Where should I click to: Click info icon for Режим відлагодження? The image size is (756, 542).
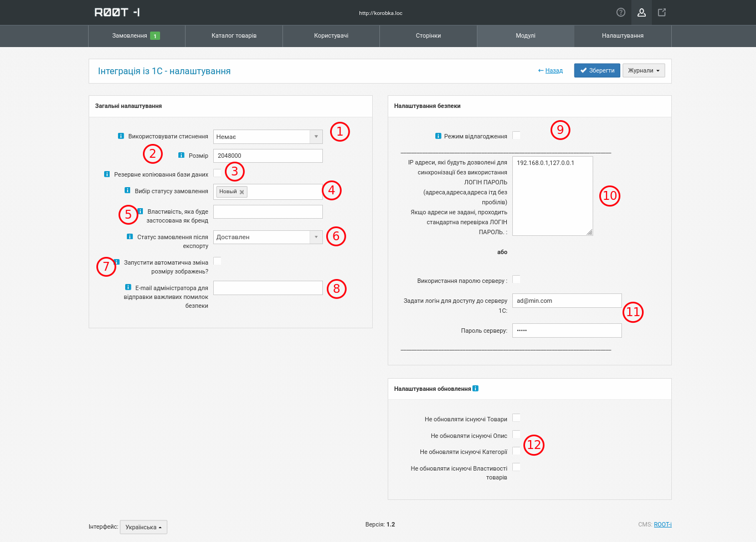438,136
